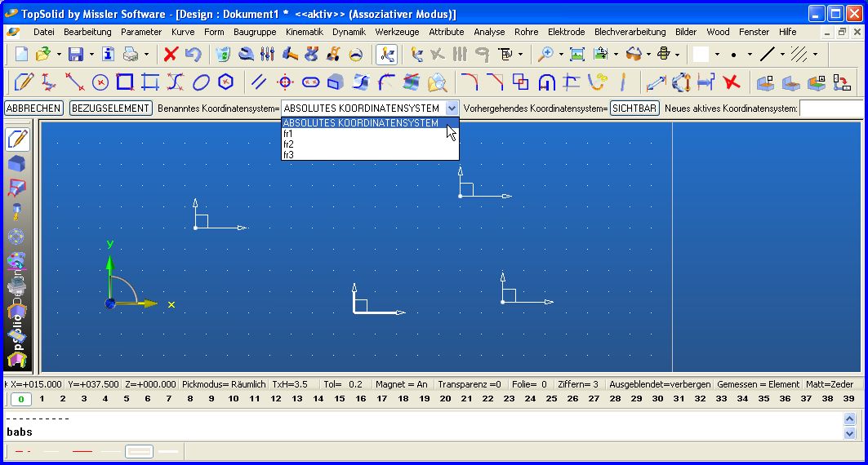The height and width of the screenshot is (465, 868).
Task: Toggle the highlighted coordinate system icon in top toolbar
Action: point(386,54)
